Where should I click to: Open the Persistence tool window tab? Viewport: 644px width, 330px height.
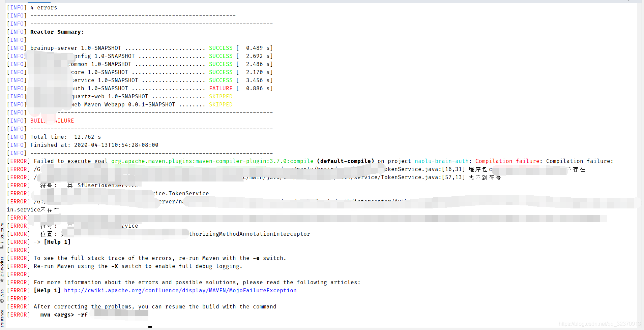pos(2,319)
